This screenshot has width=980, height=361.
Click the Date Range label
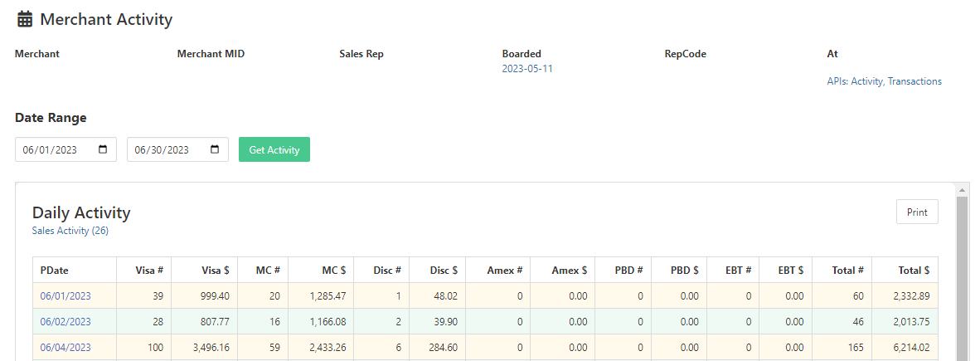point(51,118)
